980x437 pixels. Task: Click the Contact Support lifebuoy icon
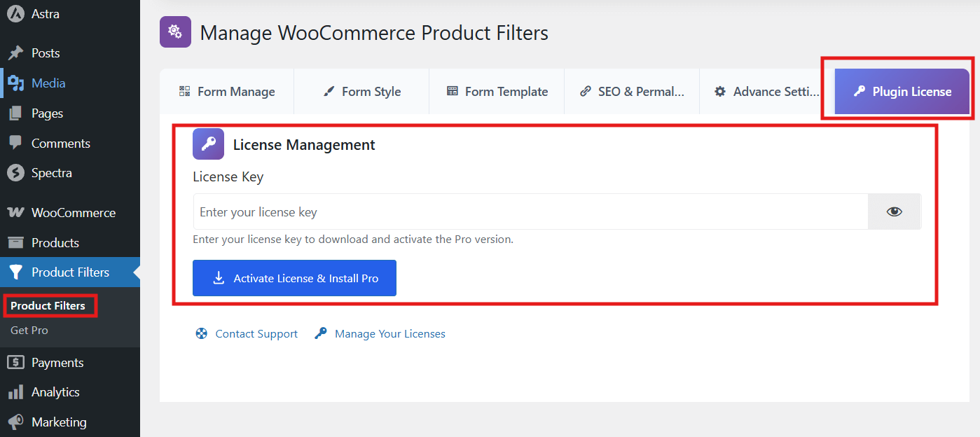click(202, 334)
